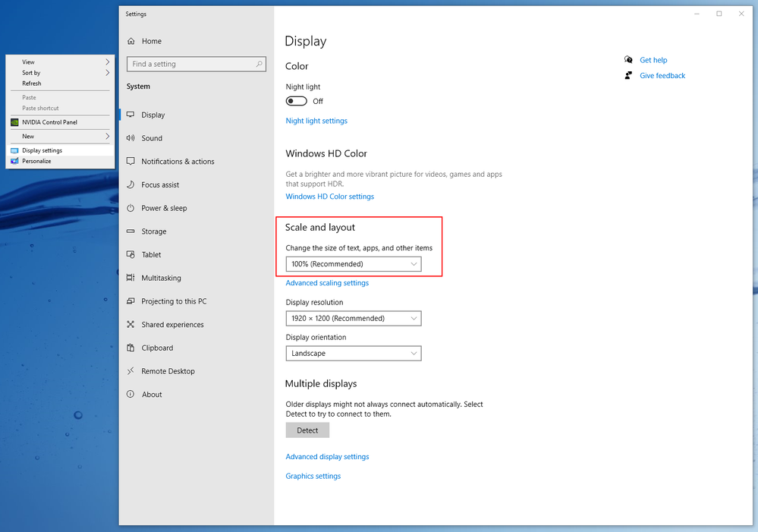
Task: Expand the New submenu arrow
Action: 107,137
